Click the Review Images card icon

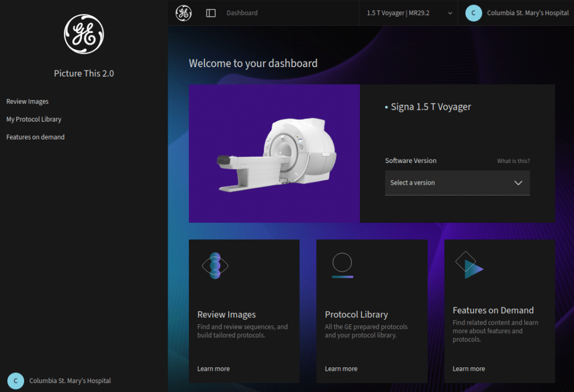pos(215,265)
